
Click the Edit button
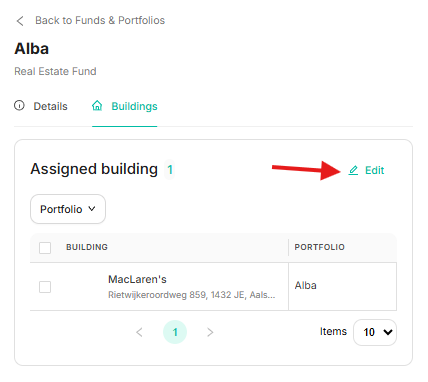point(366,170)
